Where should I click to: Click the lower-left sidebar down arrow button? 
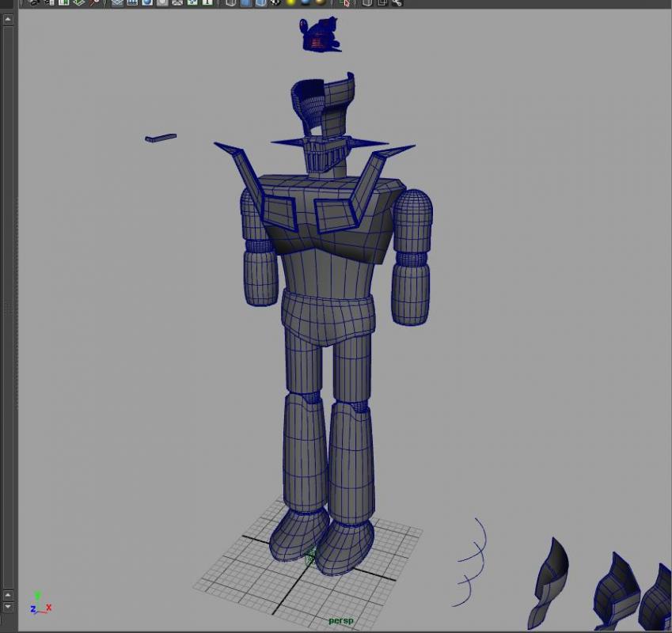[x=8, y=606]
